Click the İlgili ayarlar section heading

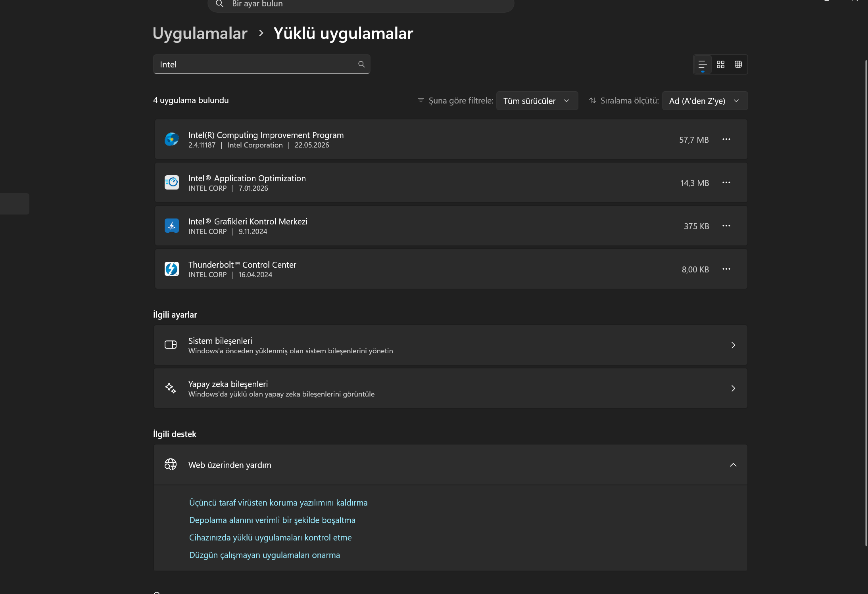click(175, 314)
